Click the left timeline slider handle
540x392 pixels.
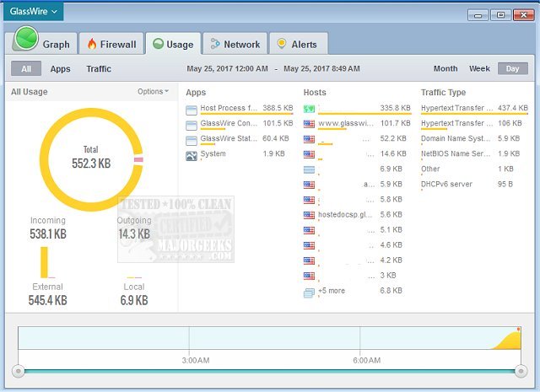pyautogui.click(x=19, y=371)
